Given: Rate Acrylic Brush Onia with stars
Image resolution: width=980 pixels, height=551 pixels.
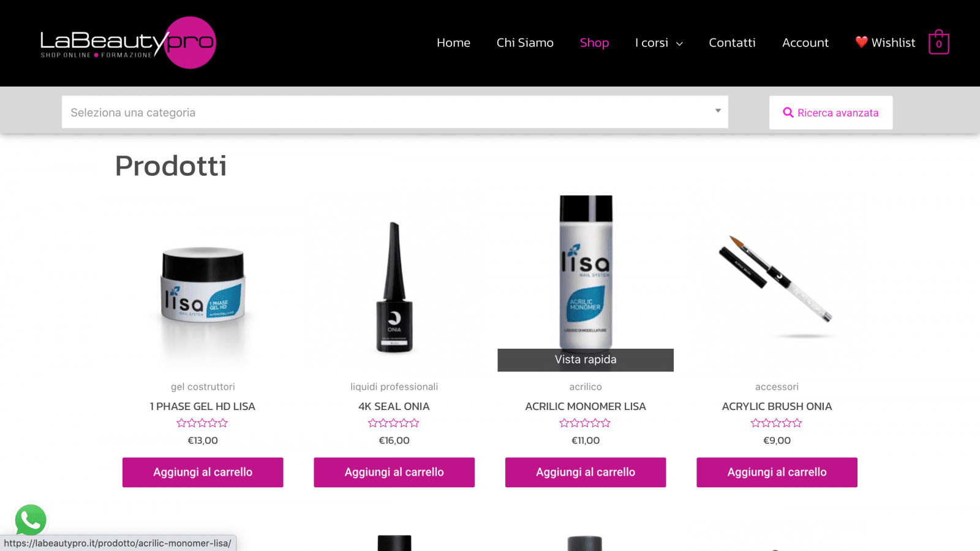Looking at the screenshot, I should point(777,423).
